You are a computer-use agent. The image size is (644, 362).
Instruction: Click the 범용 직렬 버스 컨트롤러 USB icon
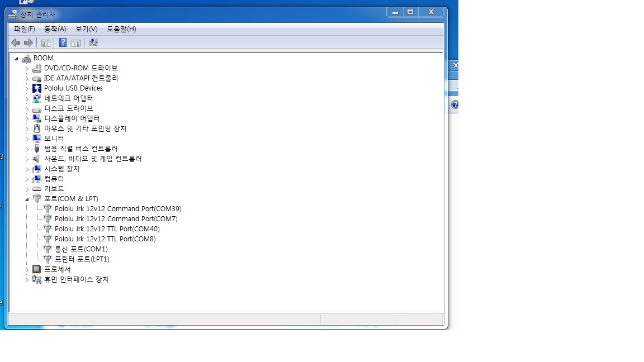(36, 149)
